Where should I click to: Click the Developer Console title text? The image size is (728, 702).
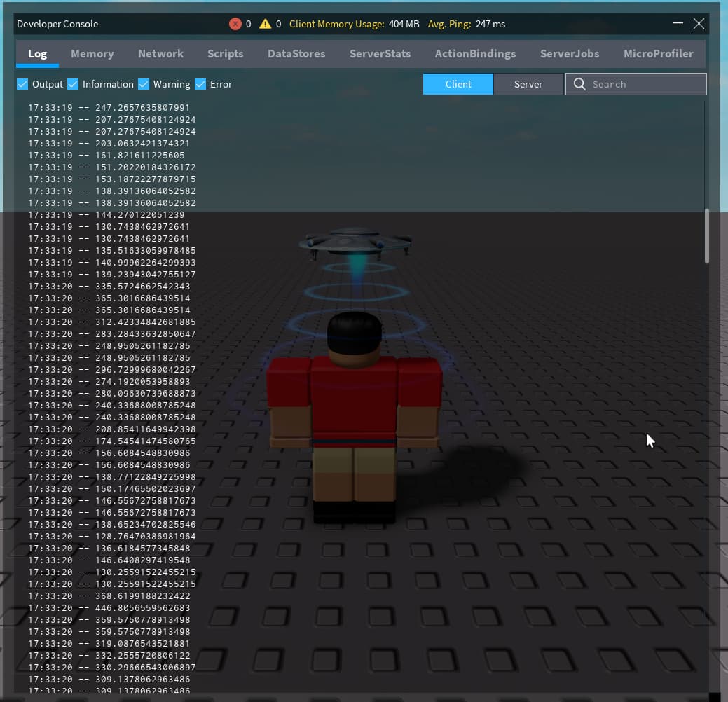tap(57, 24)
